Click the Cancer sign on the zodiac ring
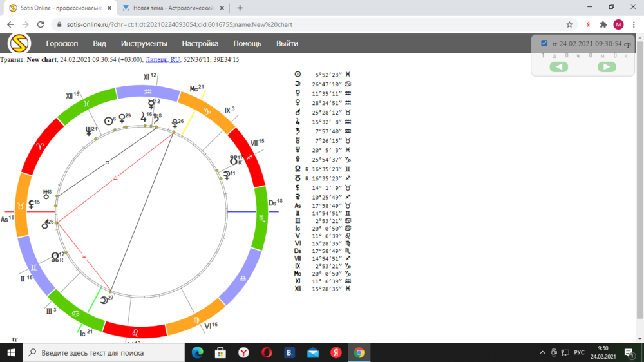644x362 pixels. click(x=75, y=314)
